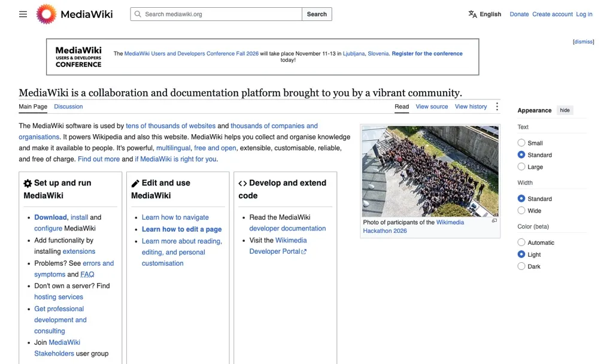This screenshot has width=613, height=364.
Task: Open the language selector icon
Action: [473, 14]
